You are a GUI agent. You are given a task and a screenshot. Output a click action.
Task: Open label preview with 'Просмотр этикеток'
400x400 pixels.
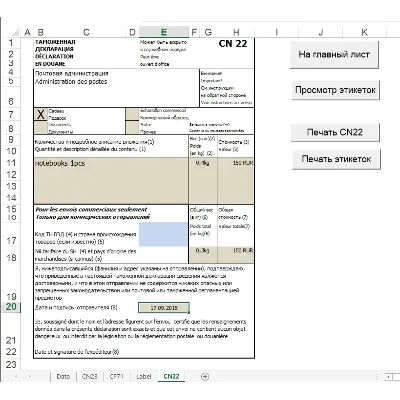pos(335,90)
